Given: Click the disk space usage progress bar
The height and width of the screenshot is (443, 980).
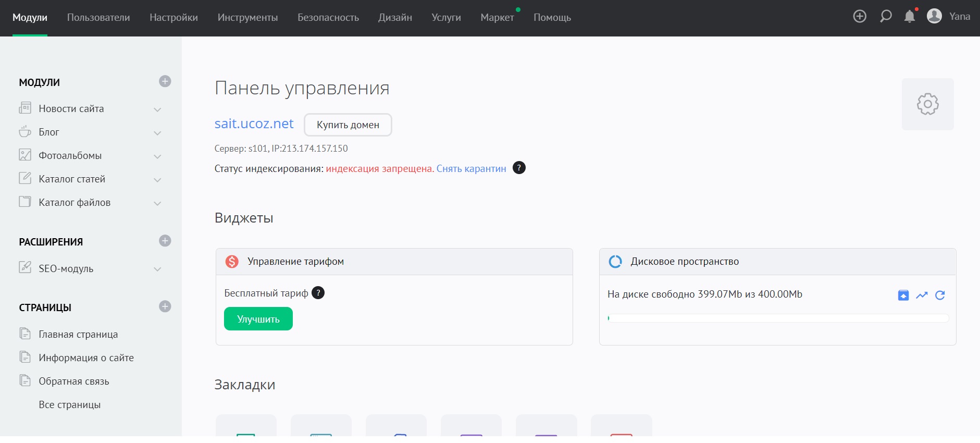Looking at the screenshot, I should point(778,318).
